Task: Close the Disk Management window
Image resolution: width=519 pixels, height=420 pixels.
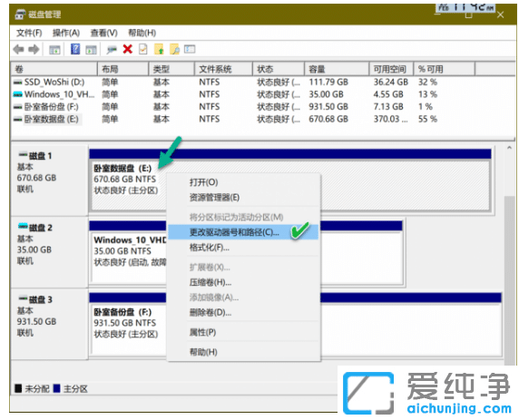Action: click(500, 15)
